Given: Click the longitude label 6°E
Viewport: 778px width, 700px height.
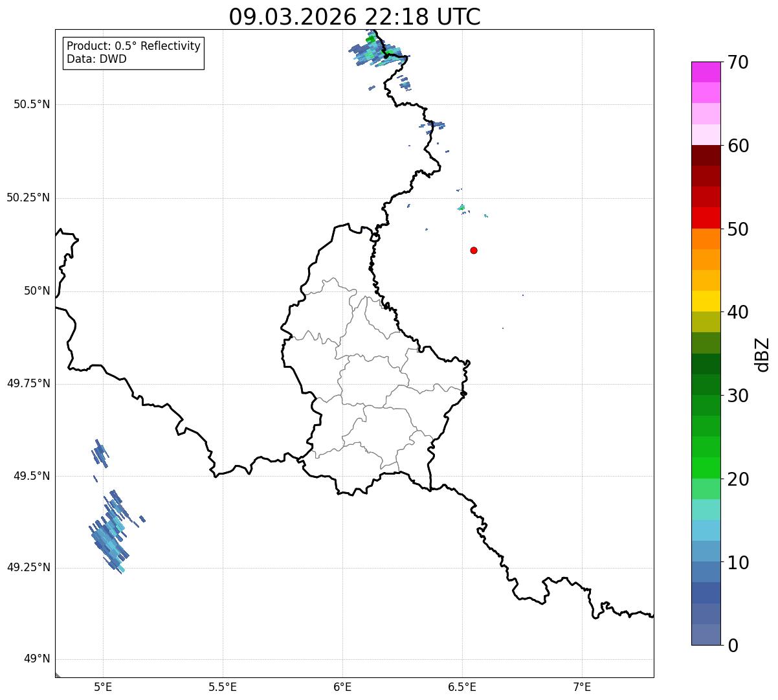Looking at the screenshot, I should [x=342, y=686].
